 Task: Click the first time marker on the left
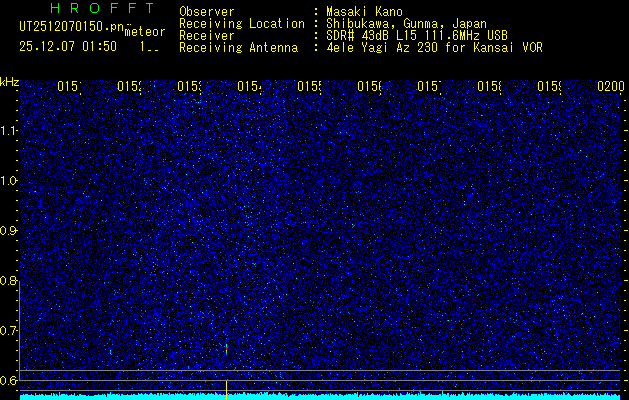click(x=68, y=87)
